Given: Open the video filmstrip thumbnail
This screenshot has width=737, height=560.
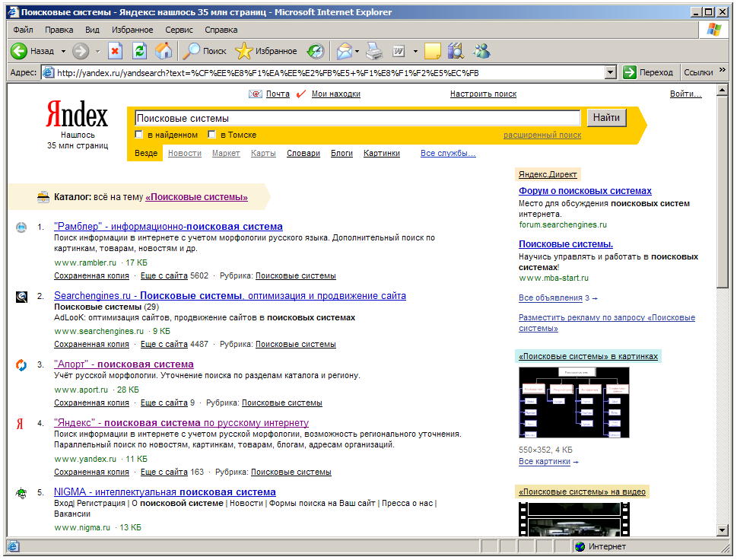Looking at the screenshot, I should pos(574,519).
